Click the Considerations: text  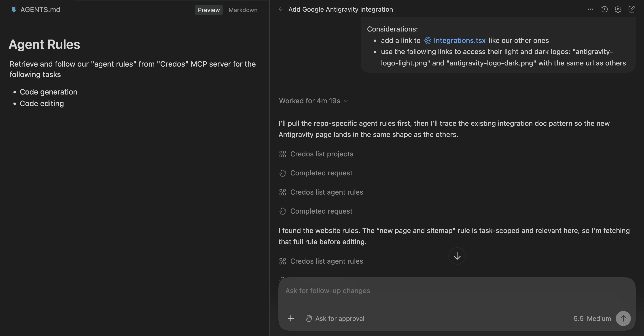(392, 29)
